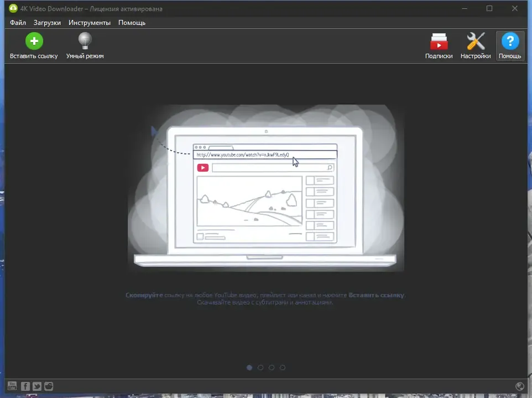
Task: Open Настройки wrench and screwdriver icon
Action: 476,41
